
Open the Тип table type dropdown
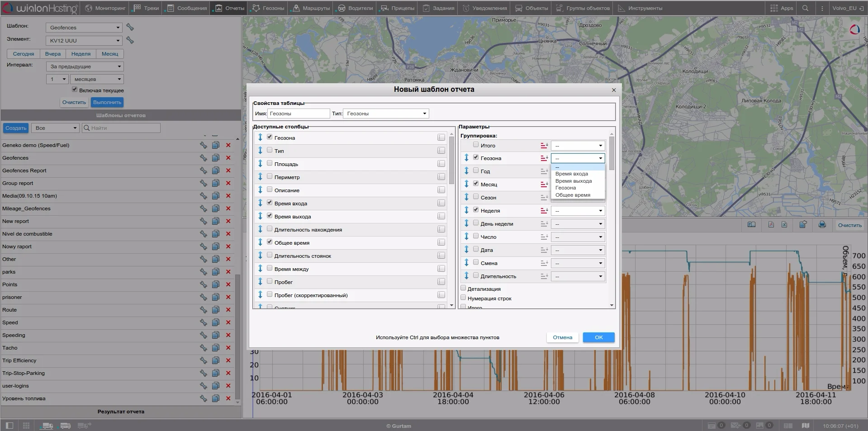coord(386,114)
